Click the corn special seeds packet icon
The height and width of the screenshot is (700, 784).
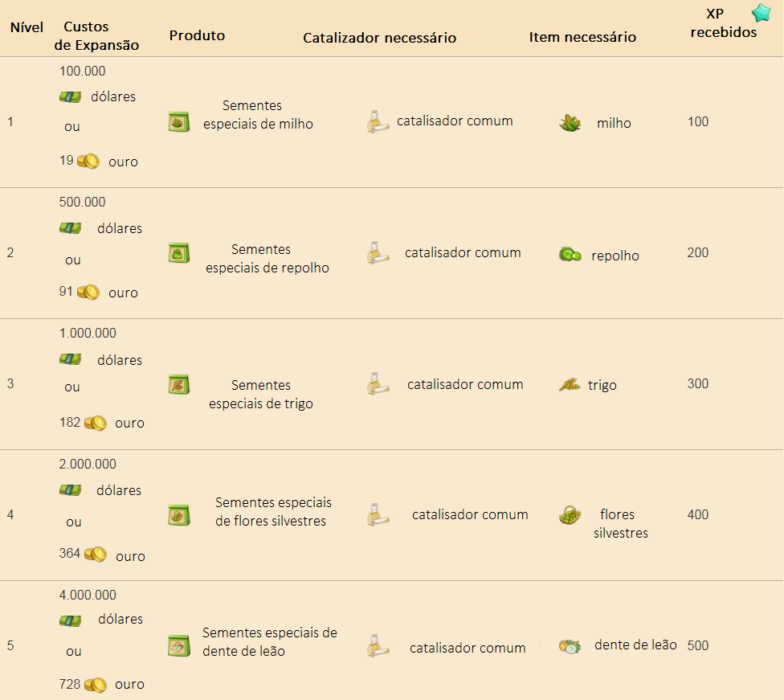179,121
